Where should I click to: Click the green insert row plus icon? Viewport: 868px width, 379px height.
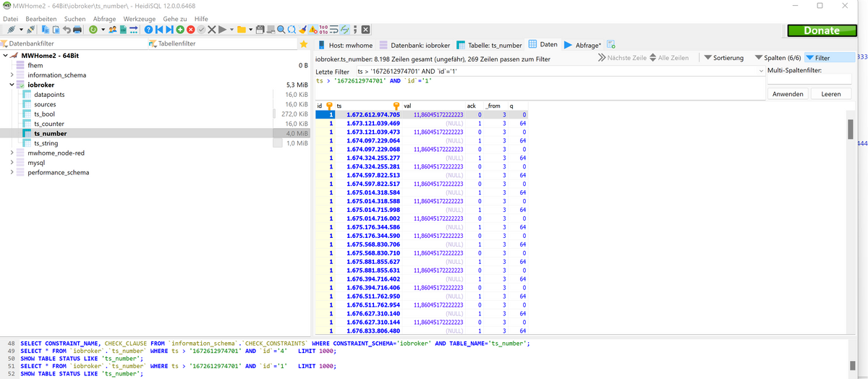coord(180,30)
